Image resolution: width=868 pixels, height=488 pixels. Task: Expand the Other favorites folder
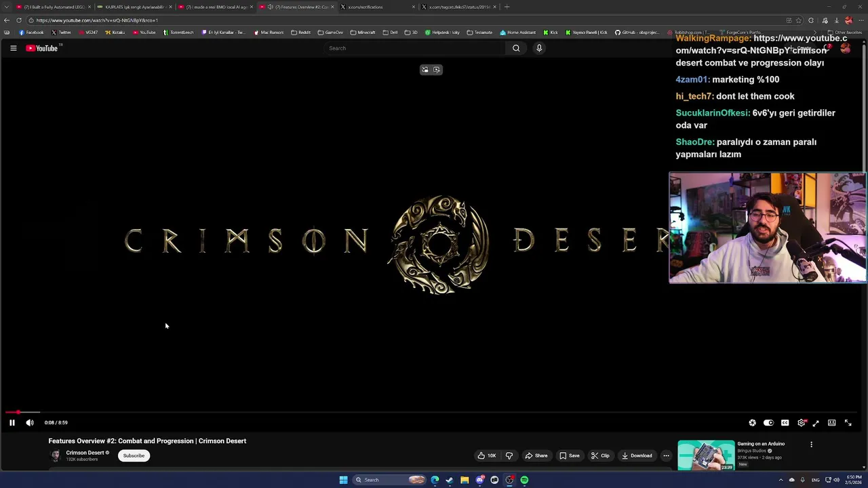click(x=845, y=33)
